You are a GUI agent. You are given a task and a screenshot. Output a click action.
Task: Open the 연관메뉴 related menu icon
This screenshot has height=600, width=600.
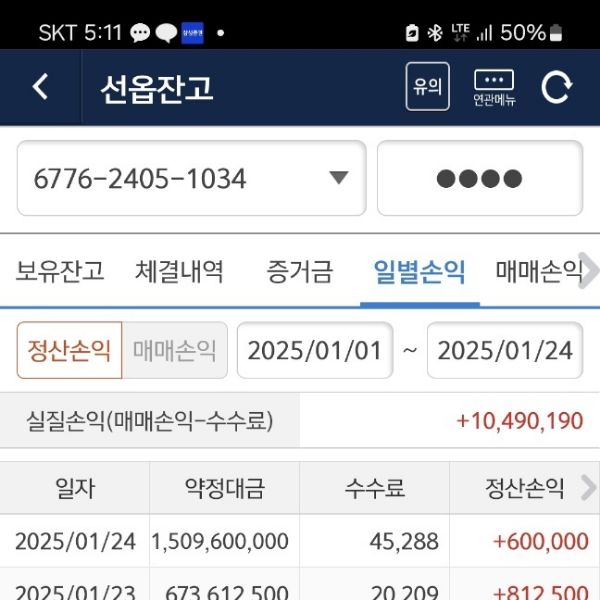(494, 87)
